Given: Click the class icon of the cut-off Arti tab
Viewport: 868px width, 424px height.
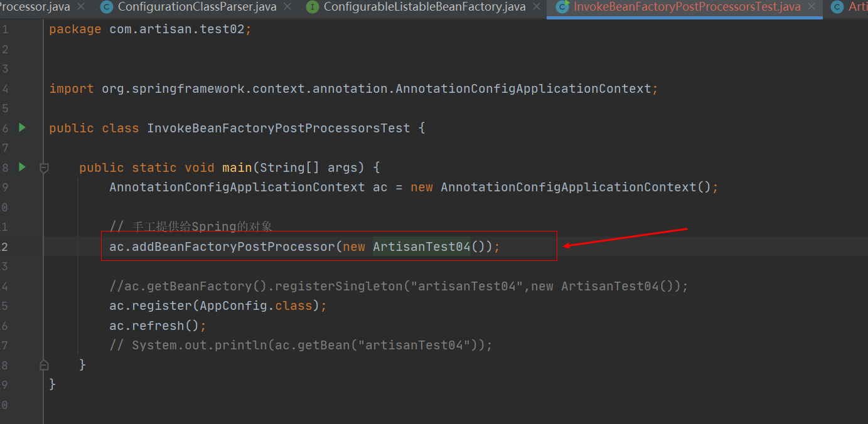Looking at the screenshot, I should [837, 7].
